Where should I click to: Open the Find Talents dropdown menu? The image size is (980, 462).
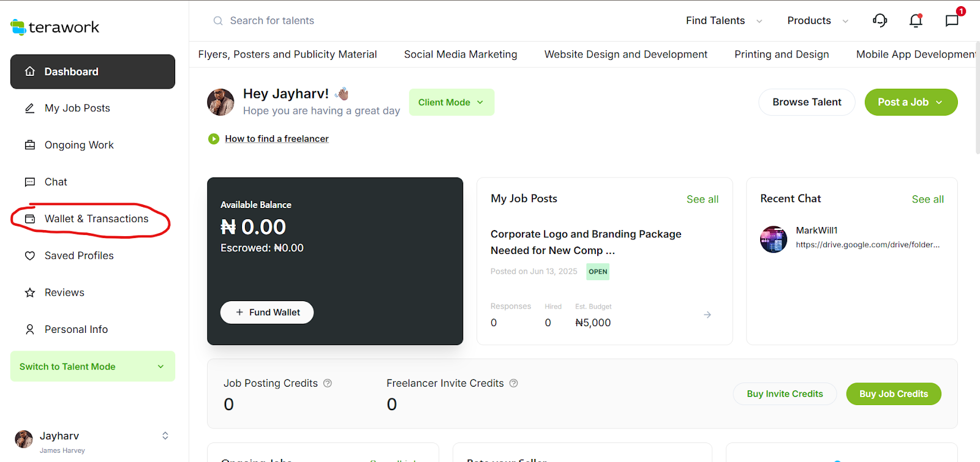tap(723, 21)
